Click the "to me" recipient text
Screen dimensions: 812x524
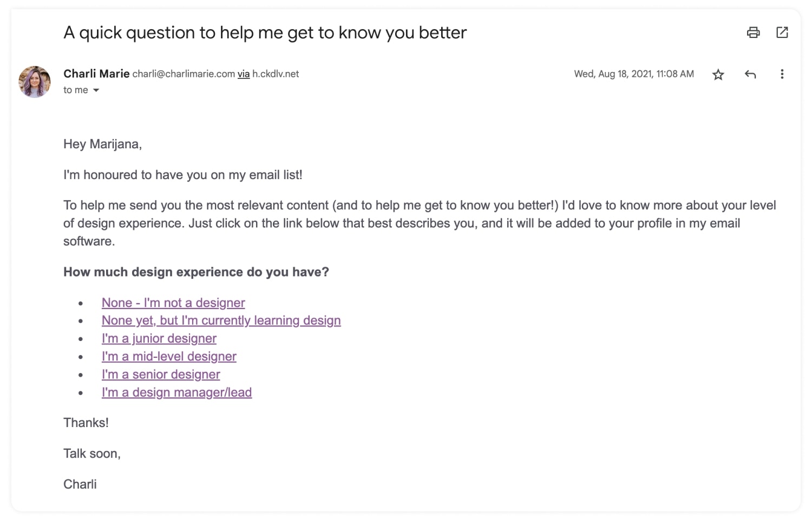76,90
